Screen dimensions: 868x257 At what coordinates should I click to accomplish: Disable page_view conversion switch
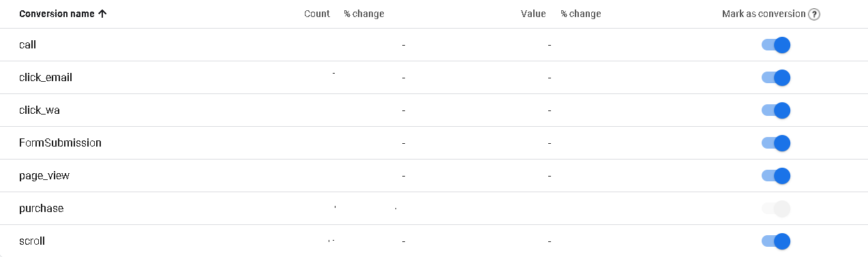(776, 176)
